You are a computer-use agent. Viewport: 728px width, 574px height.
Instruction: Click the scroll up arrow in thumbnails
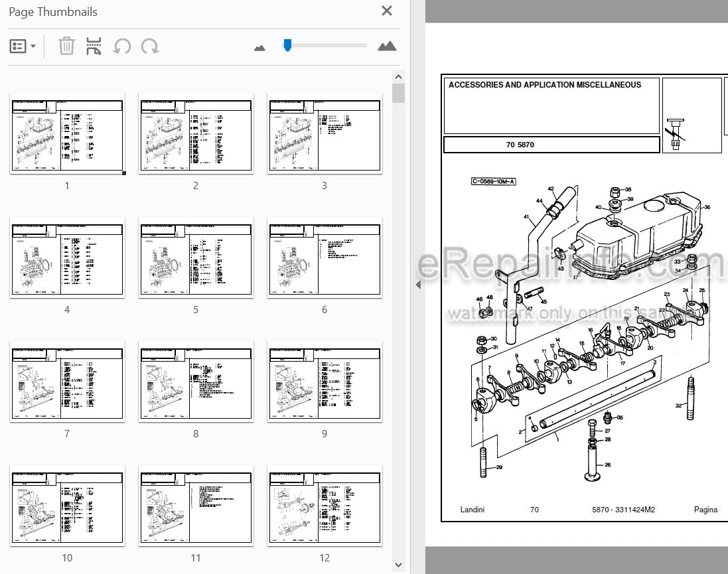click(x=398, y=76)
